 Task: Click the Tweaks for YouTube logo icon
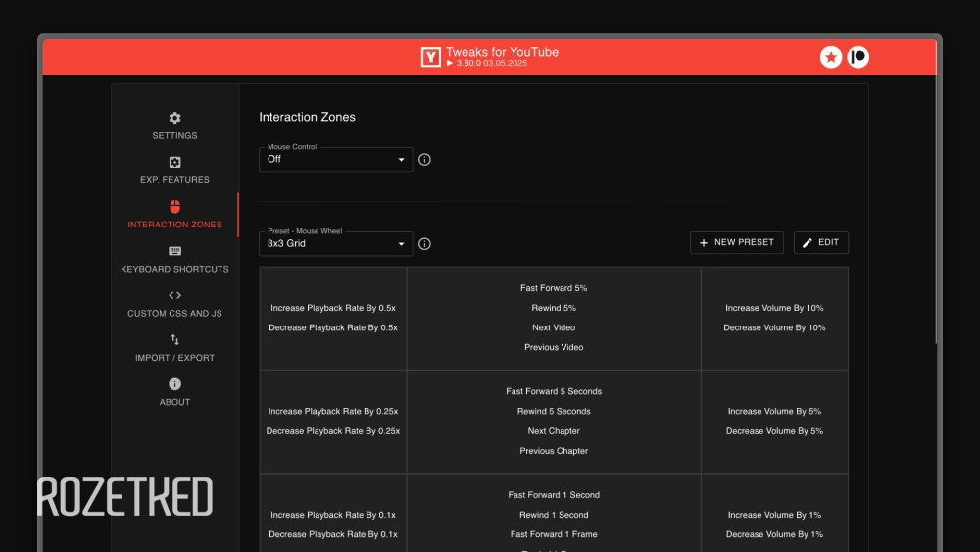(x=430, y=57)
